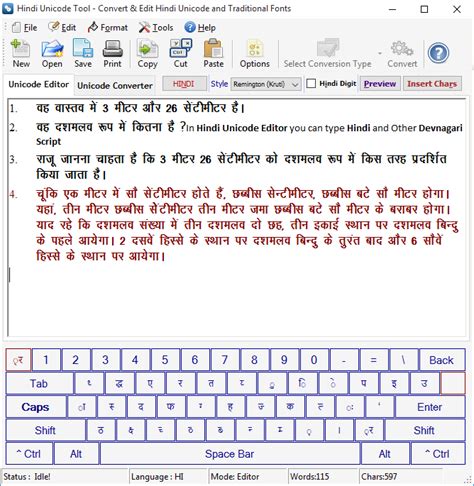Click the on-screen Devanagari त key
Screen dimensions: 474x486
tap(211, 383)
